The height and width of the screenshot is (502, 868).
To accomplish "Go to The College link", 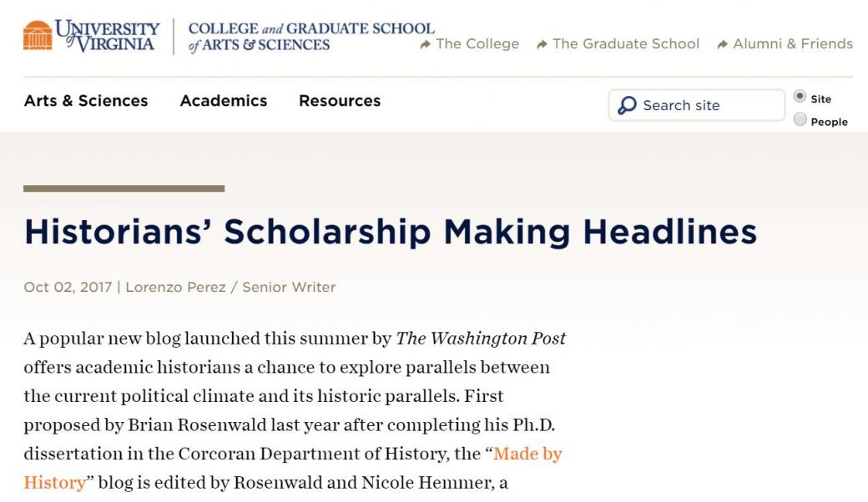I will (x=477, y=44).
